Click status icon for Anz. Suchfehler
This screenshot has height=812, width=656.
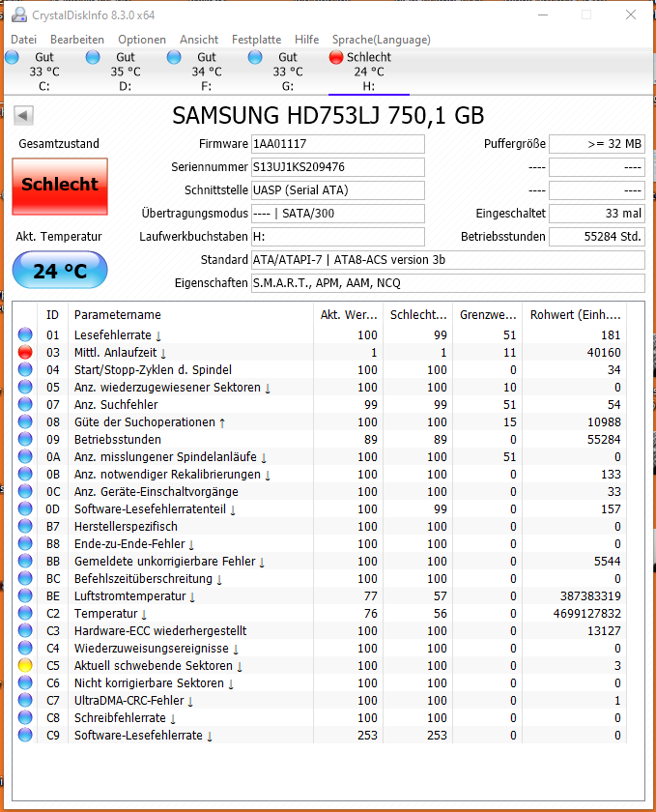[25, 404]
